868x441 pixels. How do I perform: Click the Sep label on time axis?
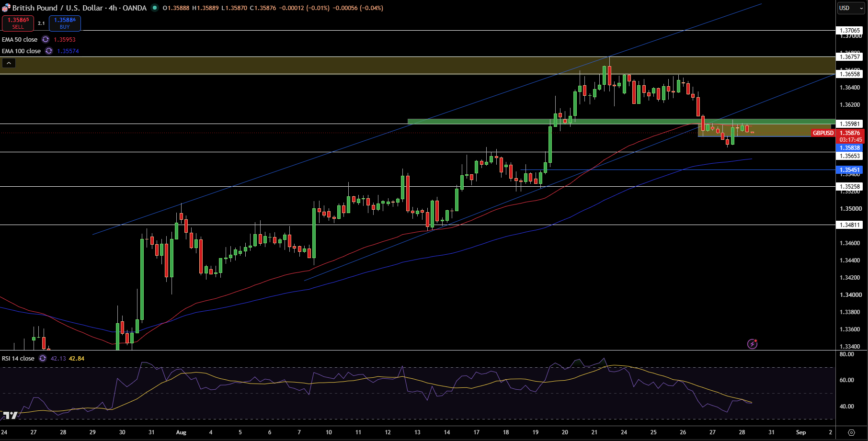801,432
